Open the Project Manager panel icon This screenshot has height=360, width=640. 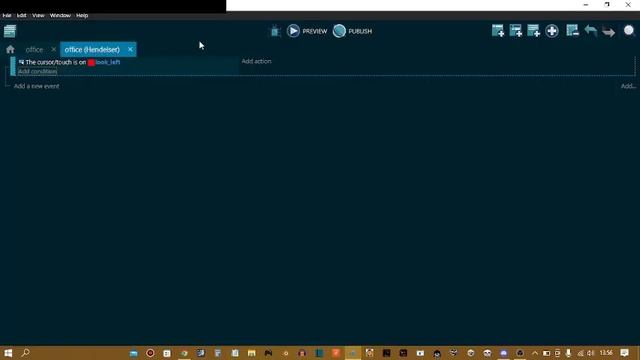(x=10, y=31)
